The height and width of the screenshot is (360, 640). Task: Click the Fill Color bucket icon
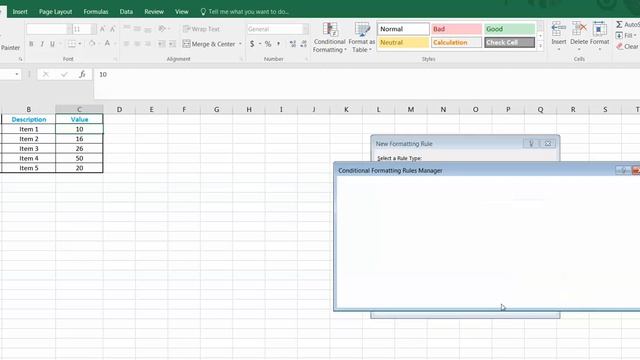pyautogui.click(x=92, y=44)
